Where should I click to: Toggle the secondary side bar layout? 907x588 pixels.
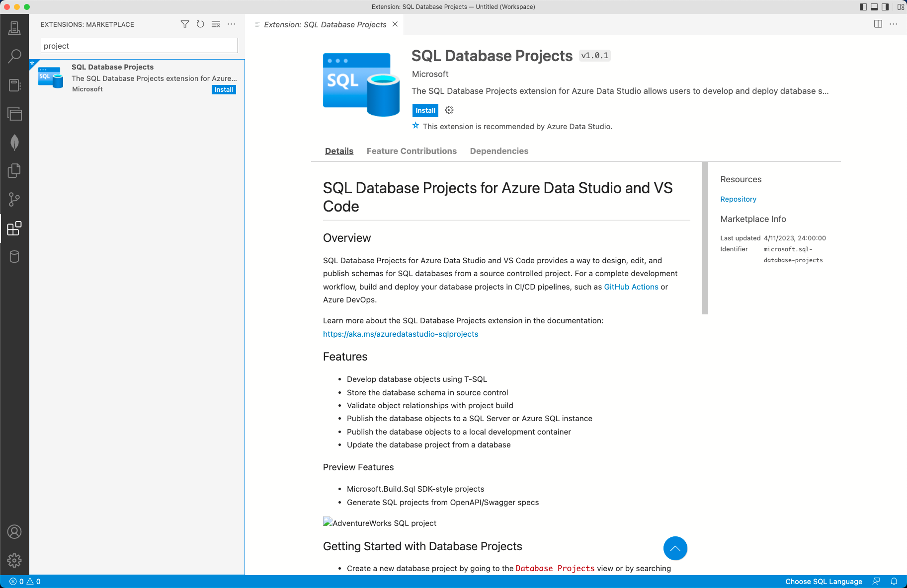pos(885,7)
